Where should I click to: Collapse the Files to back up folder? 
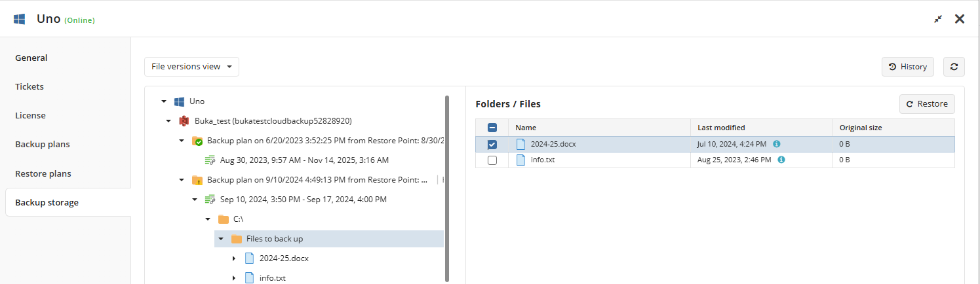point(221,239)
